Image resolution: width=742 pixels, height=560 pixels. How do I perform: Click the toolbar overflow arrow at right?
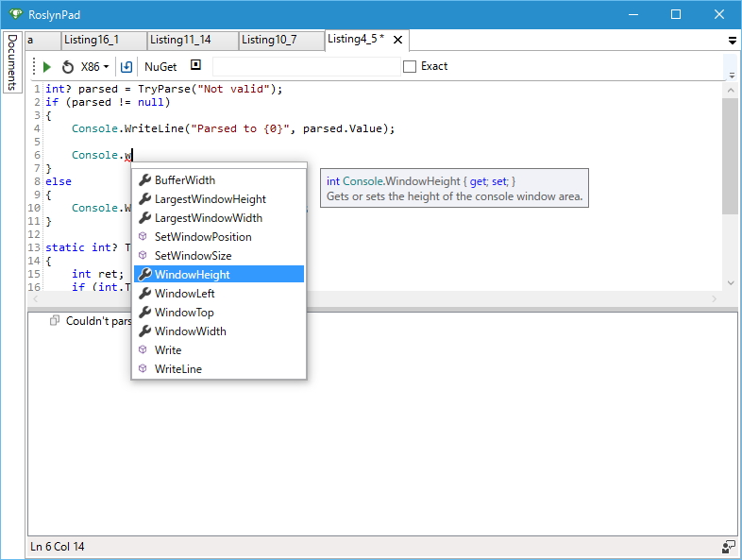[732, 75]
